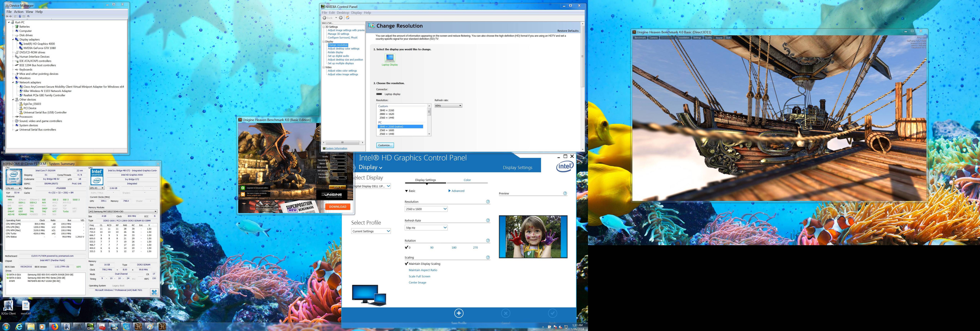
Task: Select Scale Full Screen scaling option
Action: [x=420, y=277]
